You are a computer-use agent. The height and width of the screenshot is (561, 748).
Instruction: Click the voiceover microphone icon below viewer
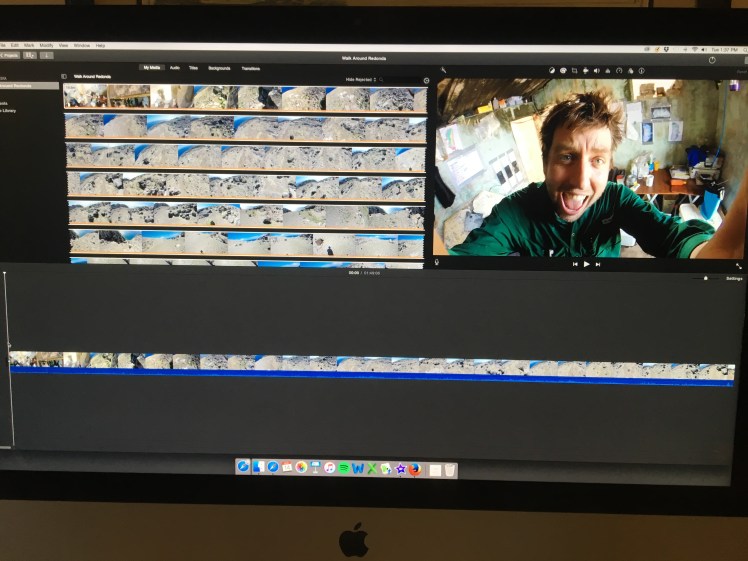[437, 264]
